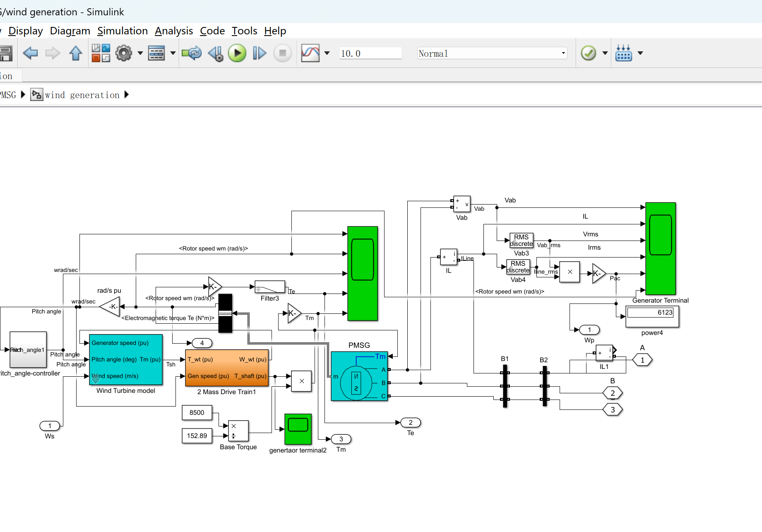Expand the Model Explorer dropdown arrow
762x532 pixels.
[x=173, y=53]
